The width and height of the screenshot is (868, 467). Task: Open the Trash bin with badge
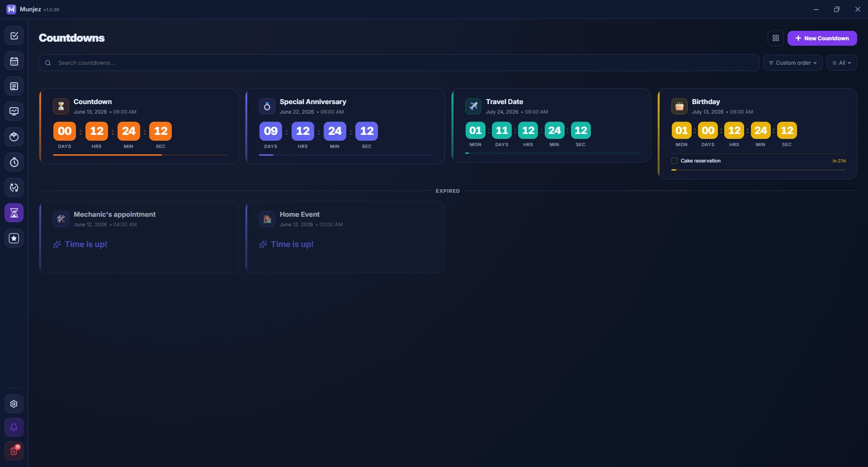(14, 451)
